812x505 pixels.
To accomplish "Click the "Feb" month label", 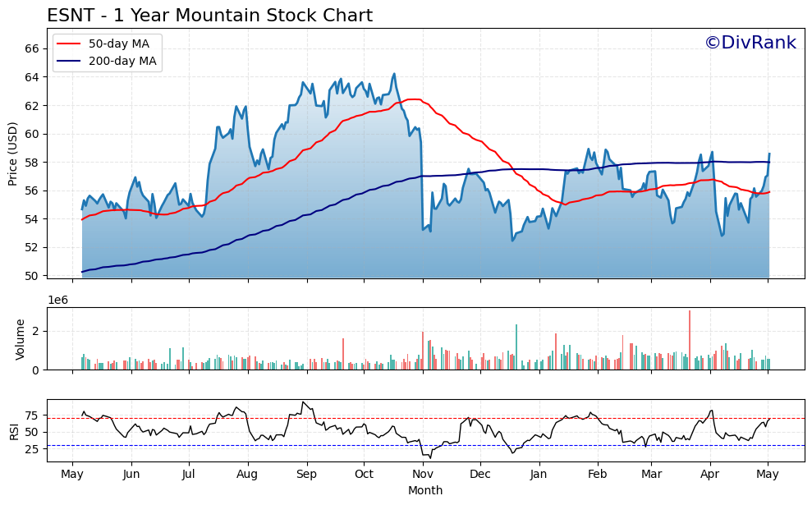I will pyautogui.click(x=599, y=475).
